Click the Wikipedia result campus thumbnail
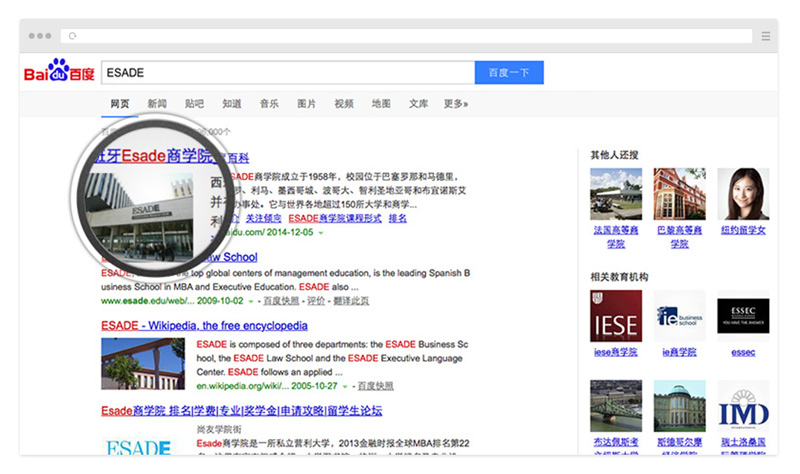Screen dimensions: 800x474 click(x=143, y=364)
